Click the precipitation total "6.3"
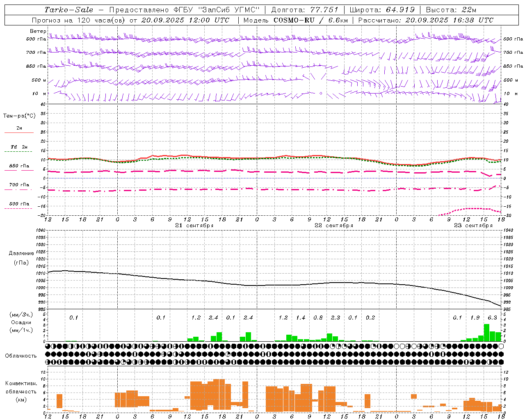Image resolution: width=525 pixels, height=420 pixels. 492,318
